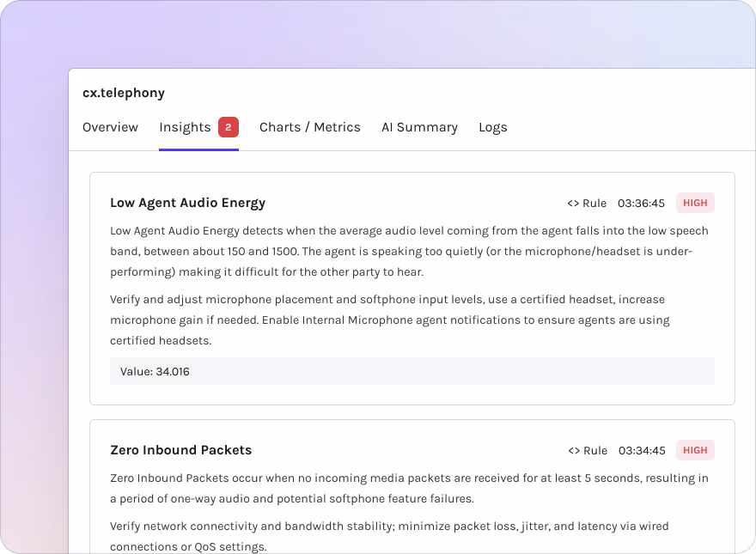Go to the Logs tab
Screen dimensions: 756x554
tap(493, 127)
